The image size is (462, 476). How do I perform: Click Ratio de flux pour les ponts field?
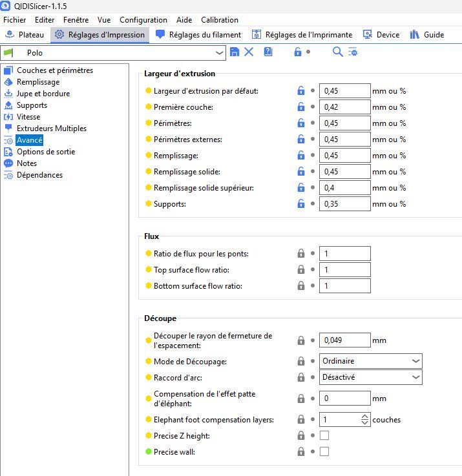345,253
